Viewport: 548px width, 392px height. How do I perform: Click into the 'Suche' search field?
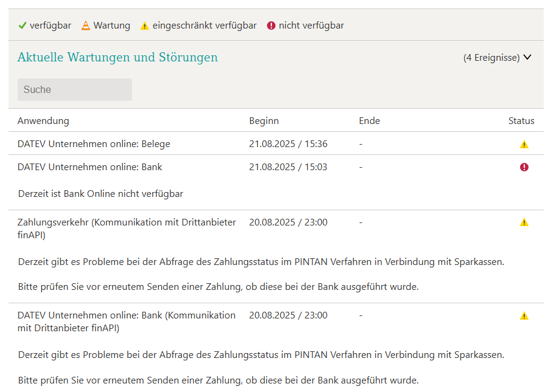[x=74, y=89]
